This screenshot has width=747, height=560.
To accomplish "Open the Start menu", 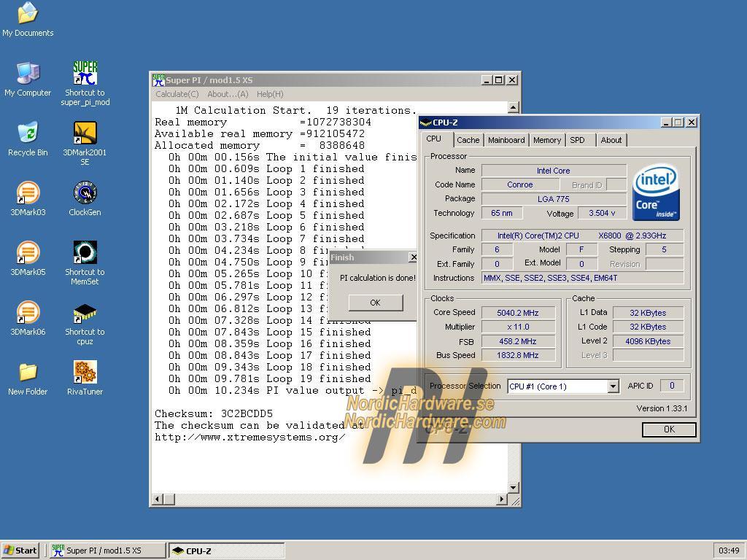I will pos(20,551).
